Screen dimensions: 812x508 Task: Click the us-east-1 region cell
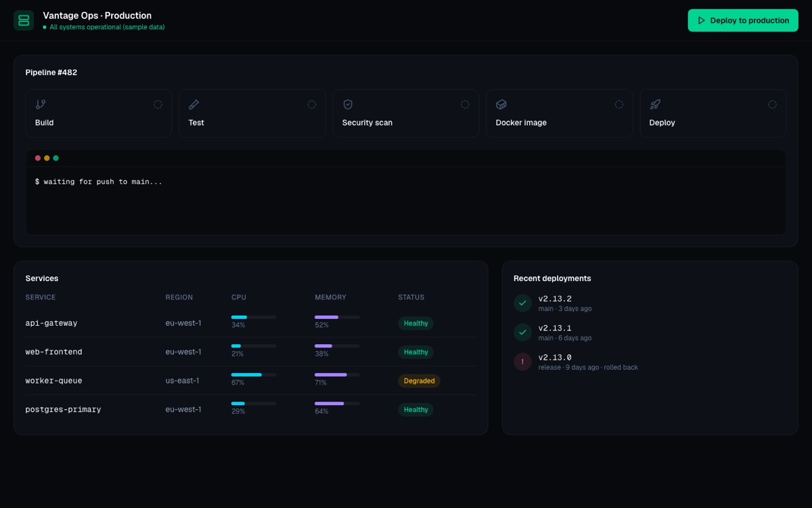pos(183,381)
